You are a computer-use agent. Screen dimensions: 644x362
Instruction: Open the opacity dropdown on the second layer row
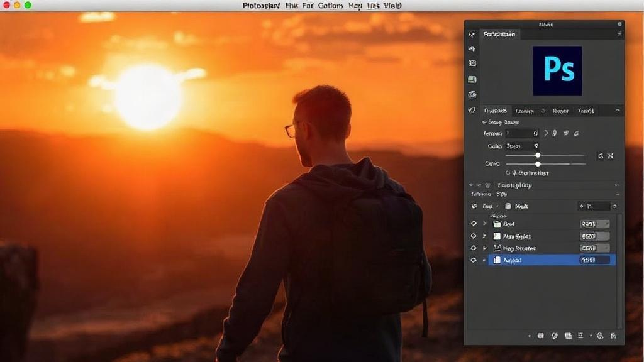tap(595, 236)
